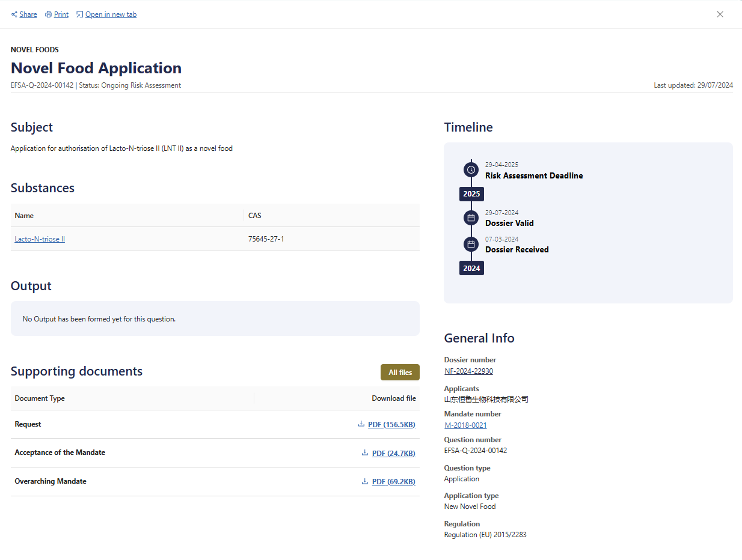Image resolution: width=742 pixels, height=560 pixels.
Task: Open the Lacto-N-triose II substance link
Action: tap(40, 239)
